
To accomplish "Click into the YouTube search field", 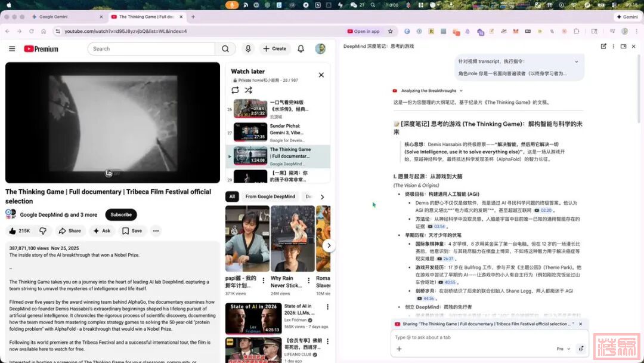I will [x=152, y=49].
